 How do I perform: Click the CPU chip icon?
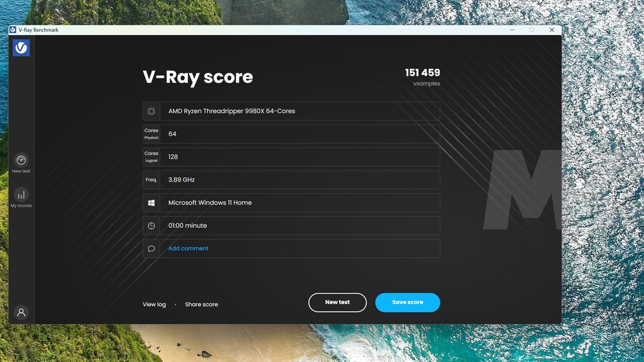[x=151, y=111]
